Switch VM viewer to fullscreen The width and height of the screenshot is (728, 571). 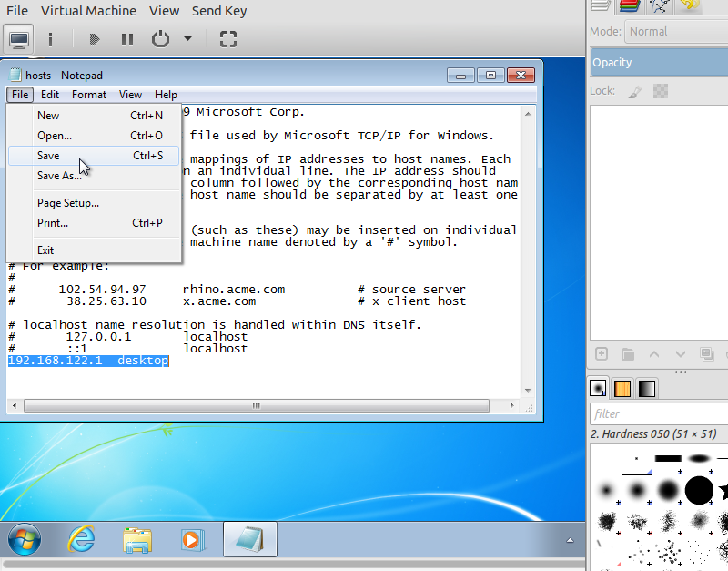click(x=228, y=39)
